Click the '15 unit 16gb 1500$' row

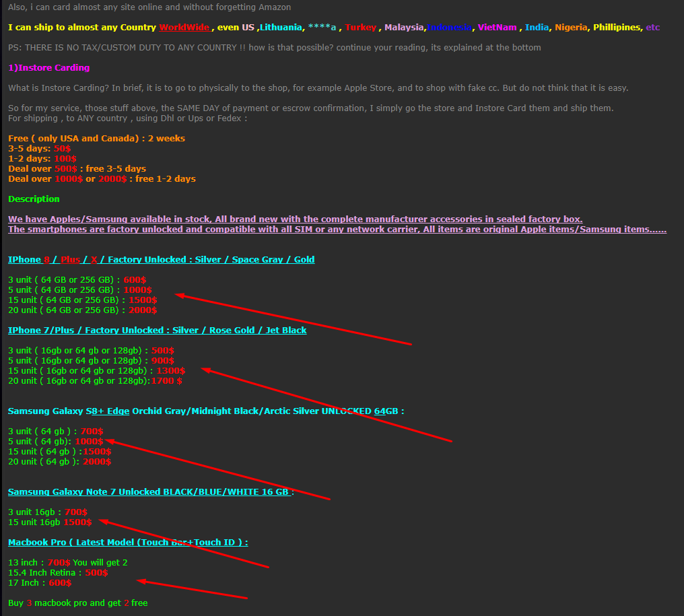[x=50, y=522]
